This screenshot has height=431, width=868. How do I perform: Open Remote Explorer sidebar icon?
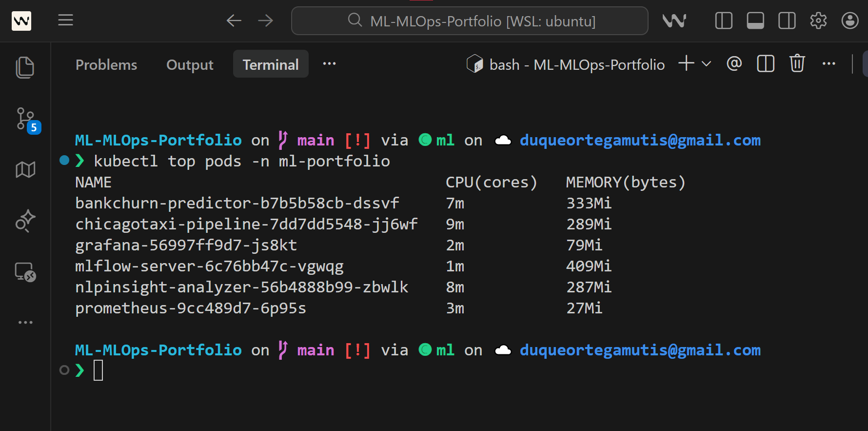[25, 272]
